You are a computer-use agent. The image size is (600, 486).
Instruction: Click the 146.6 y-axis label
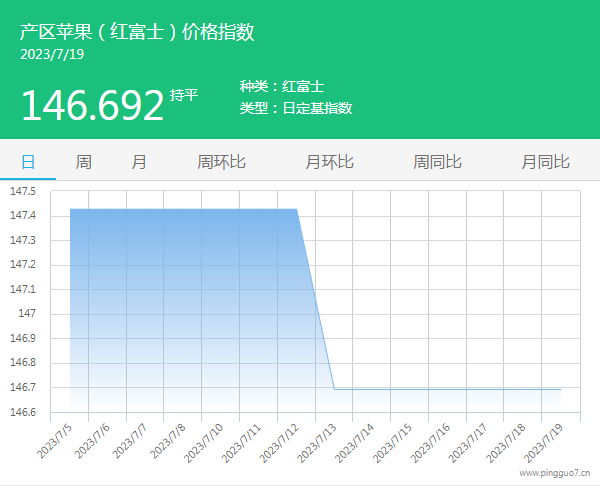(22, 412)
